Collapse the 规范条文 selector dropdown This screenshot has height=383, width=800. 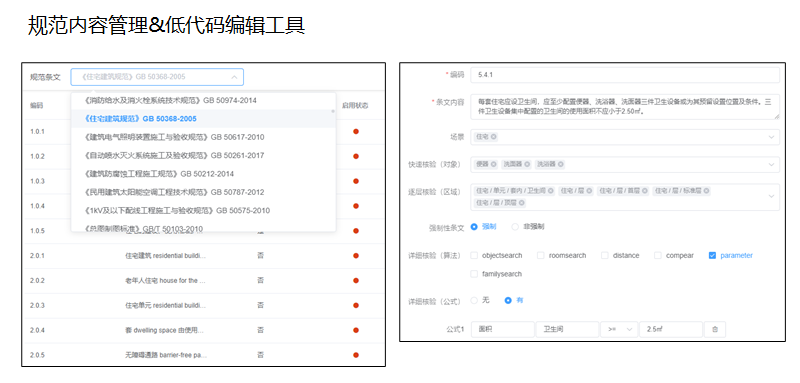[234, 77]
